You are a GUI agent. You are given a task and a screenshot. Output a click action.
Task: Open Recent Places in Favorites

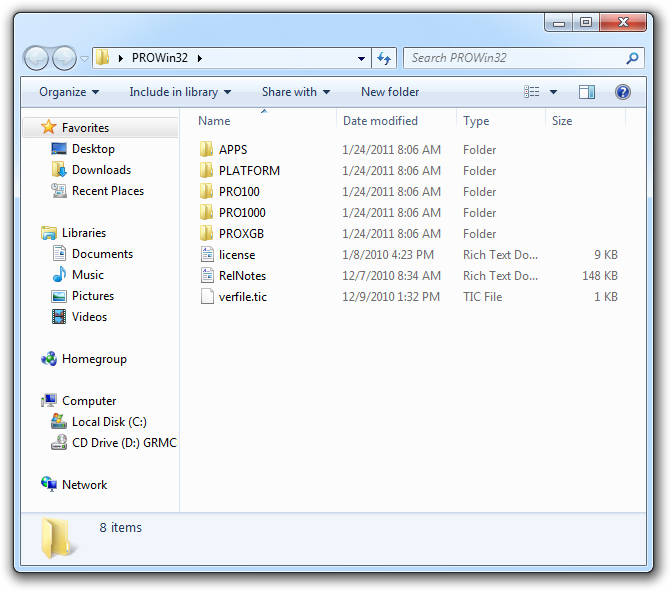(x=97, y=191)
